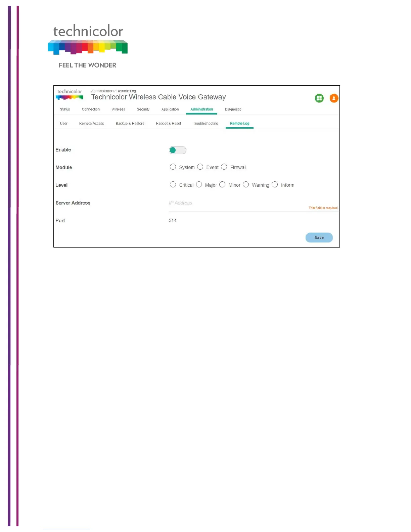Choose the Major level radio button
Viewport: 411px width, 532px height.
coord(199,185)
